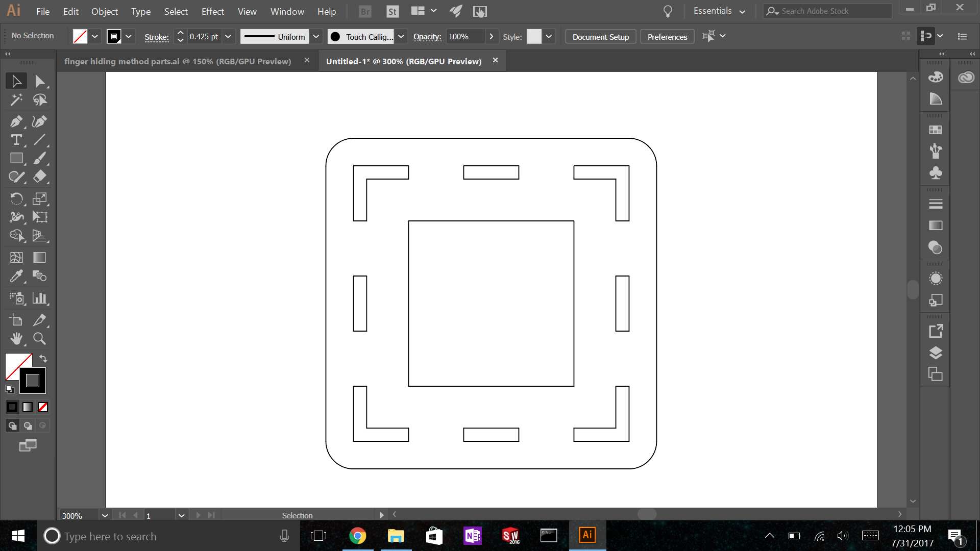Enable Draw Behind mode
Viewport: 980px width, 551px height.
[x=28, y=425]
